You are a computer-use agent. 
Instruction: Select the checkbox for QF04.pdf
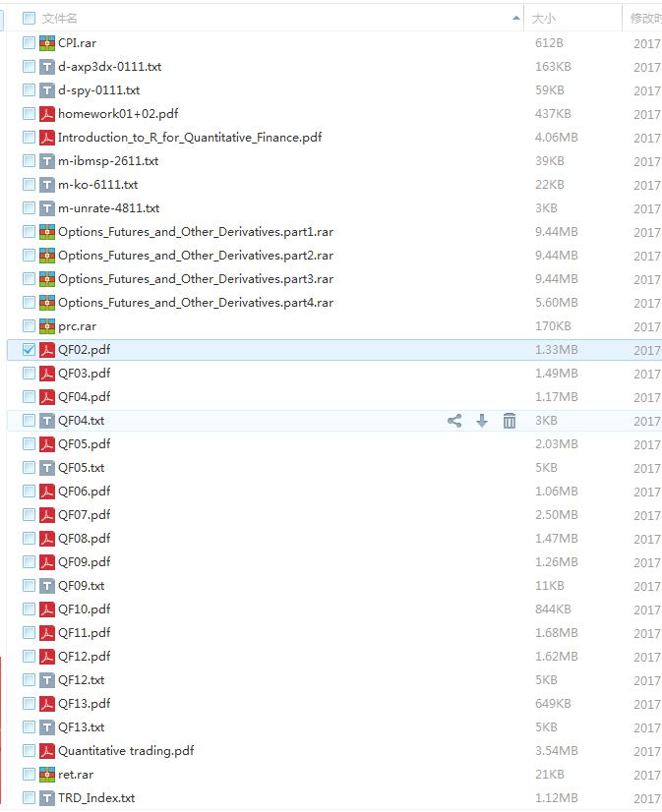point(29,397)
